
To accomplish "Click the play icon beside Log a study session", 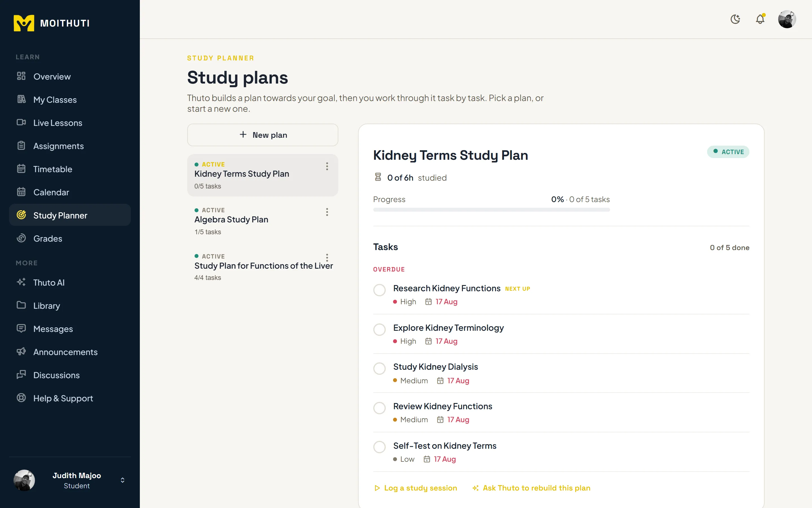I will pyautogui.click(x=377, y=488).
